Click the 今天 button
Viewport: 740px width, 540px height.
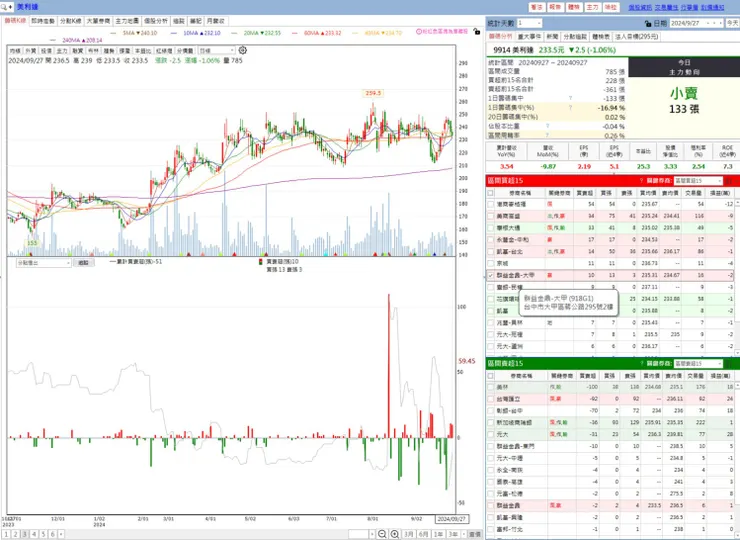(x=732, y=23)
